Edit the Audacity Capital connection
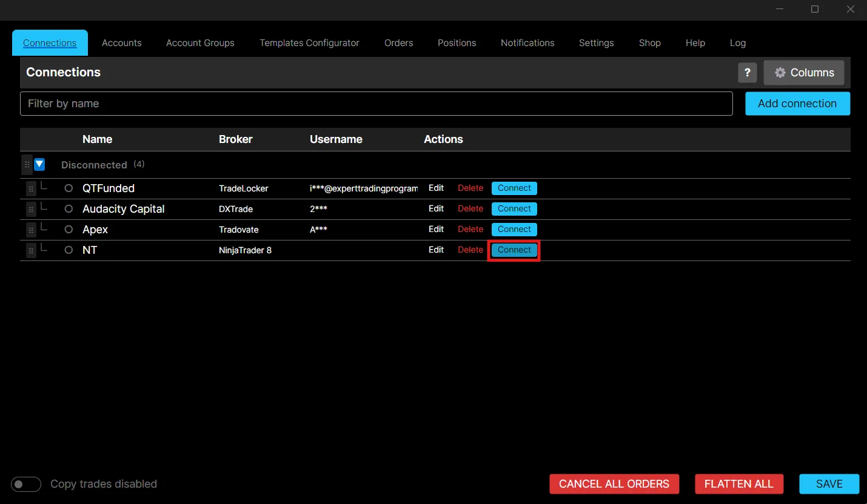The image size is (867, 504). [437, 209]
